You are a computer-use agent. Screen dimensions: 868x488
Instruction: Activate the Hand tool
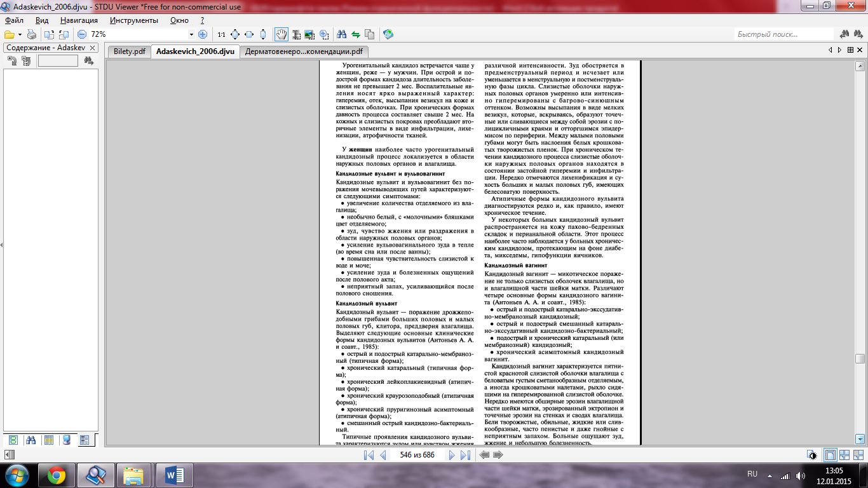[x=281, y=34]
